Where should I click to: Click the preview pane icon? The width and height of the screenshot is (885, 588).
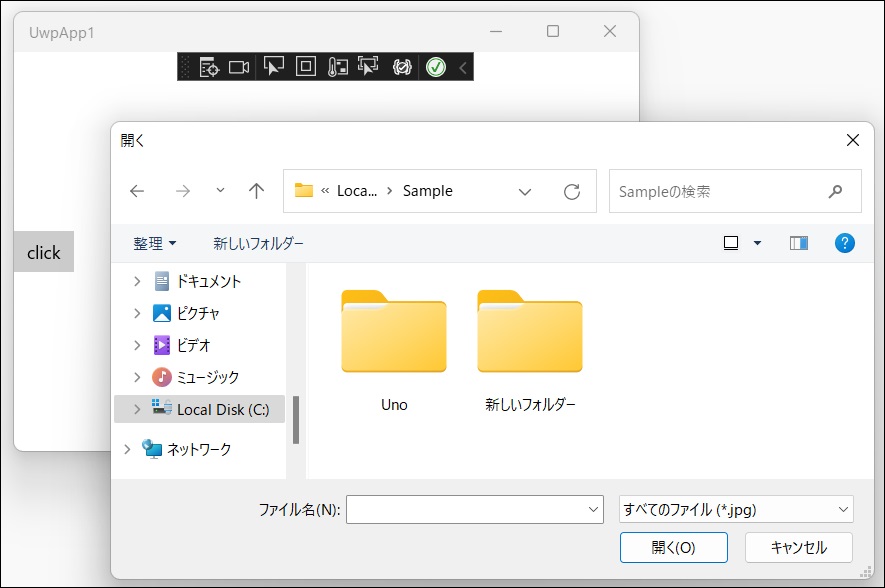point(798,242)
